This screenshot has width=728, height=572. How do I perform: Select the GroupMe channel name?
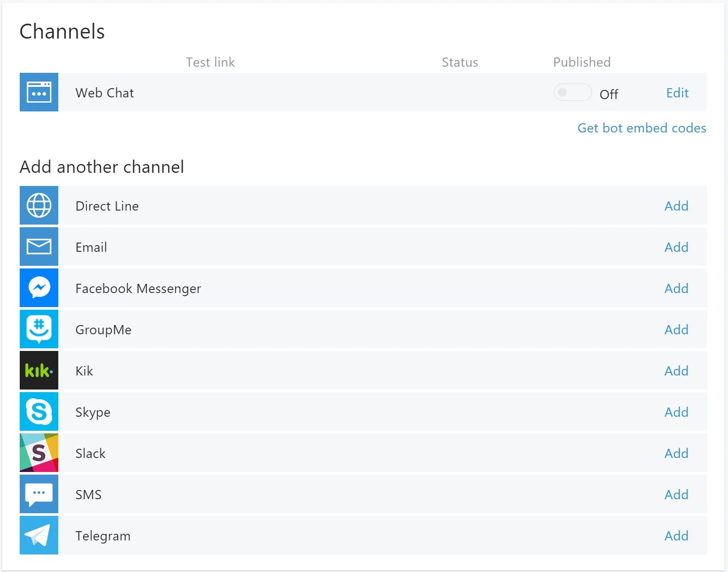point(103,330)
